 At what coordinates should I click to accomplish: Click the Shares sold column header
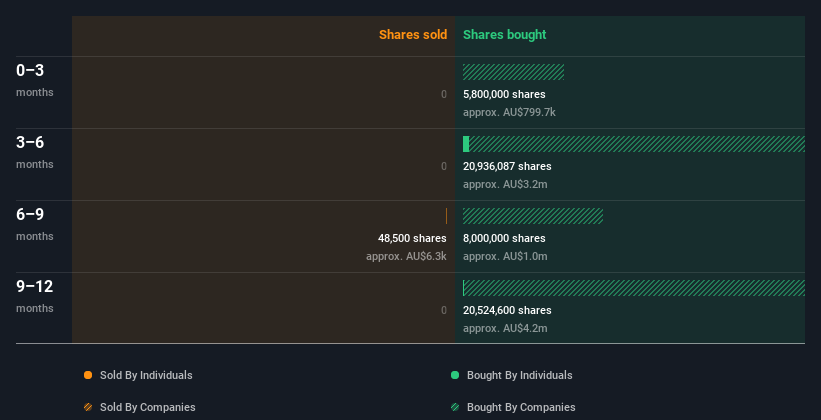click(413, 35)
